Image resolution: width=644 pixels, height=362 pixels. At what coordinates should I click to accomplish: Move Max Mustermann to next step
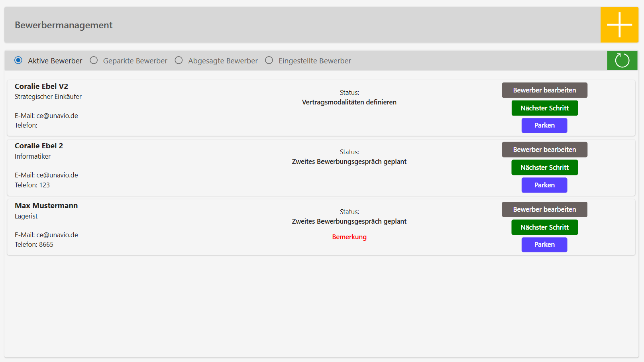(544, 227)
